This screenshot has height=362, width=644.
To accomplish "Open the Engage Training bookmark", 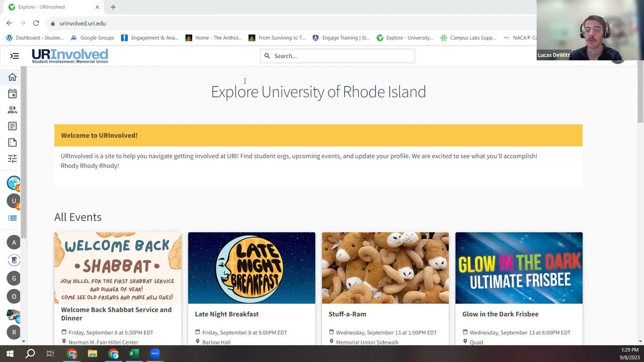I will (341, 38).
